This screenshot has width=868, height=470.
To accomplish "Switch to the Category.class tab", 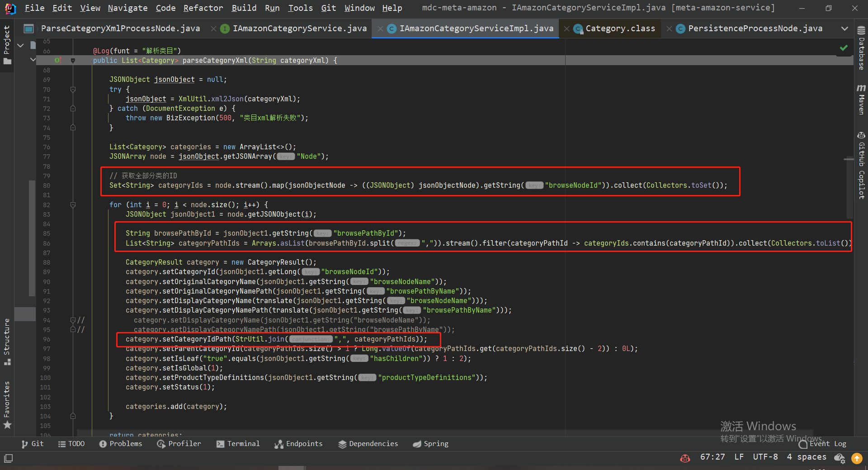I will pyautogui.click(x=620, y=28).
